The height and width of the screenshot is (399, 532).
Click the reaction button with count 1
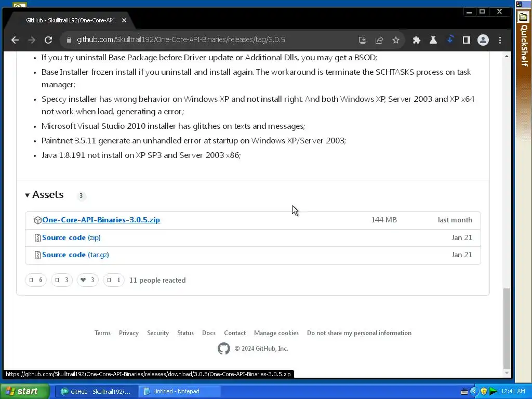[114, 280]
